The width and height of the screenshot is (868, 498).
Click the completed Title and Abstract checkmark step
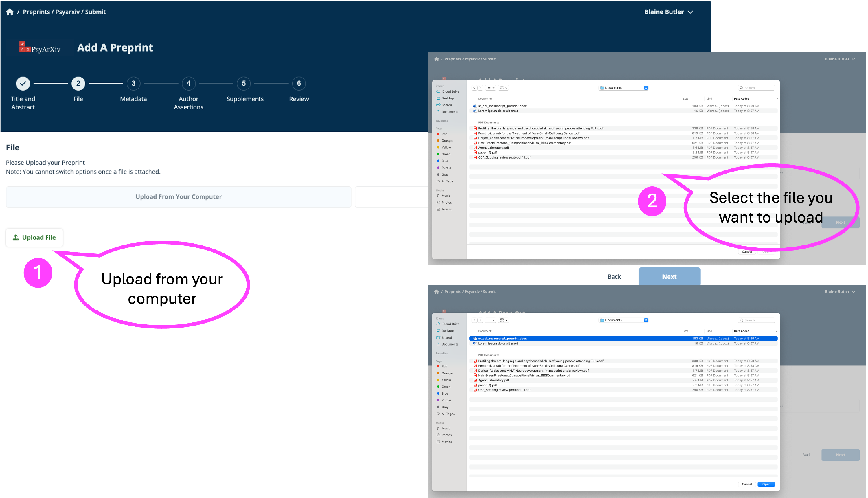pyautogui.click(x=23, y=83)
